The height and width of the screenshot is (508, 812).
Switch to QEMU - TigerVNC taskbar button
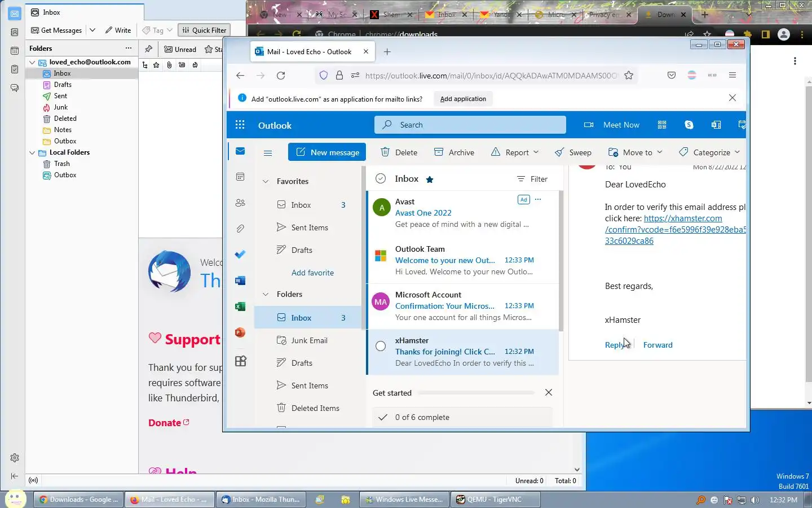point(496,500)
